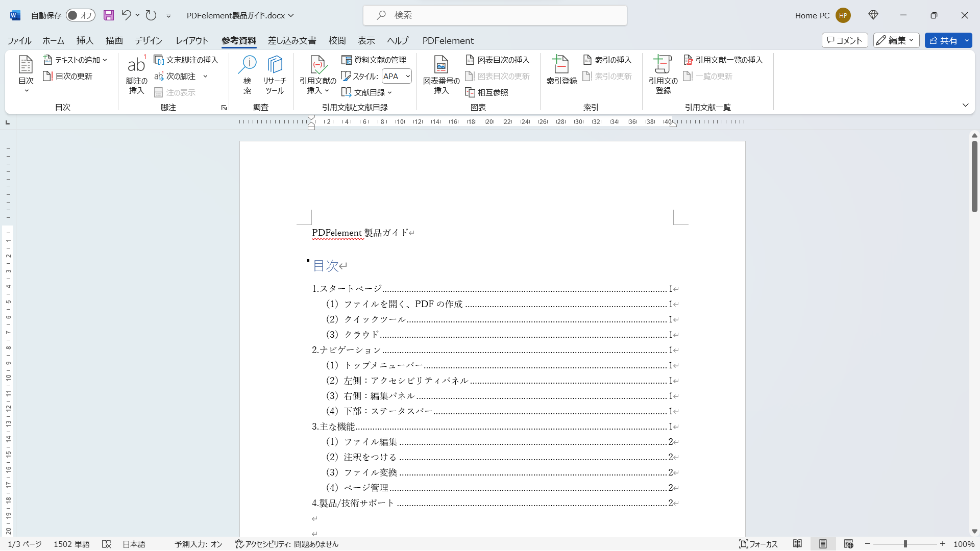Open the PDFelement ribbon tab
Viewport: 980px width, 551px height.
[448, 41]
